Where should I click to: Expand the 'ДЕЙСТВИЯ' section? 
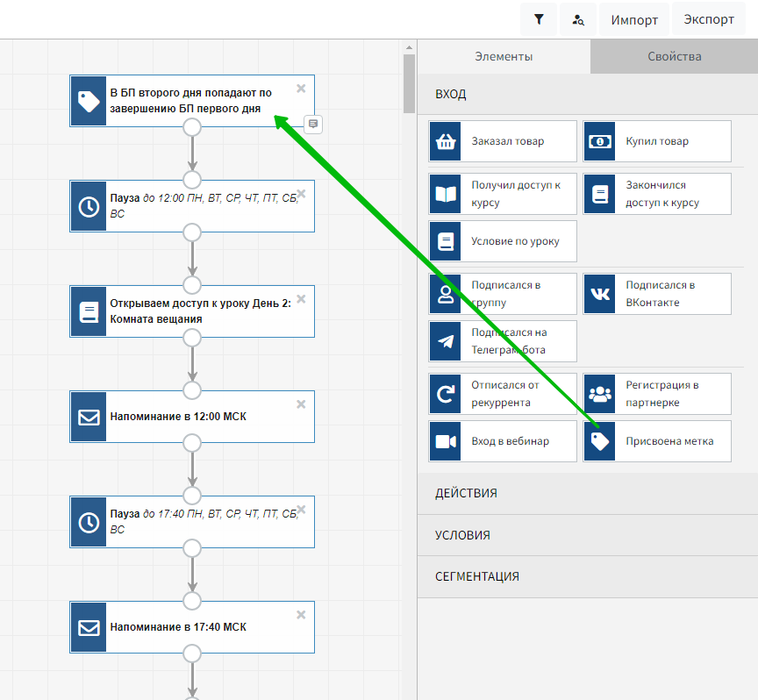[587, 493]
